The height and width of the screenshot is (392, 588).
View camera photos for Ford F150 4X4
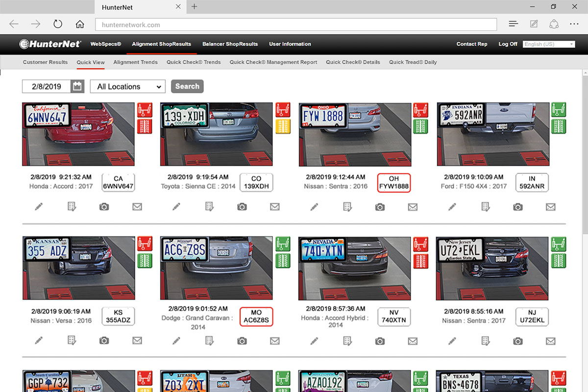click(x=518, y=207)
